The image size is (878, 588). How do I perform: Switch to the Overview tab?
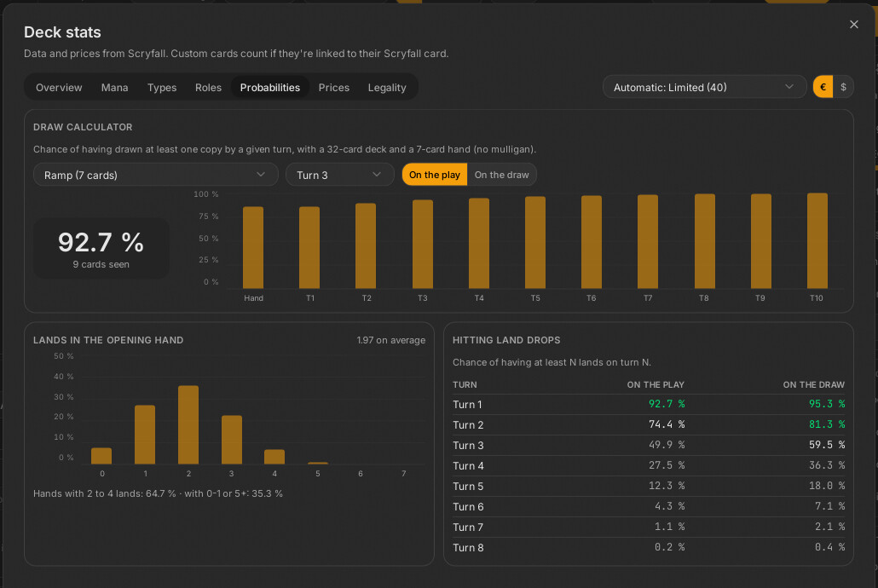coord(59,88)
